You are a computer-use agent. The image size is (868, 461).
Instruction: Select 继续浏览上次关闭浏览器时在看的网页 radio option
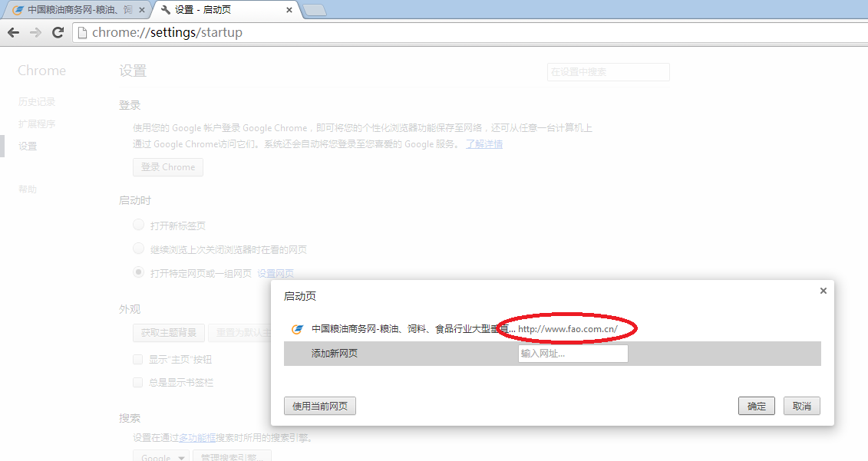click(138, 249)
